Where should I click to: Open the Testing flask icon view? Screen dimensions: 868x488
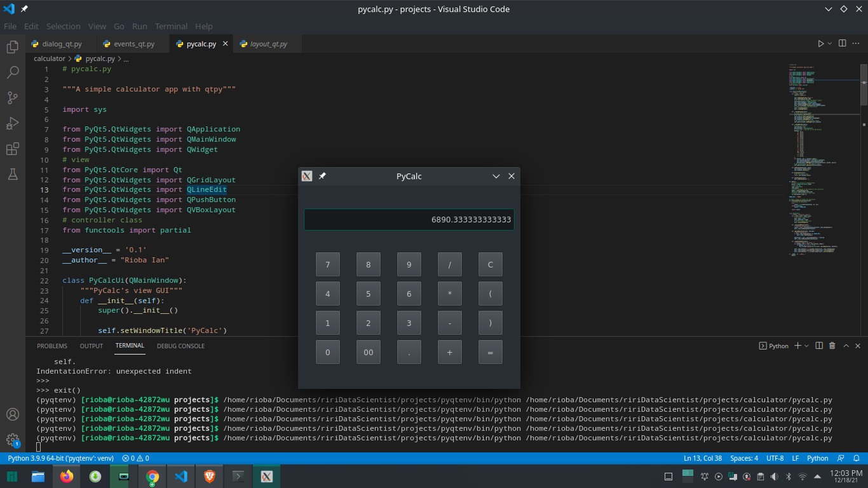coord(12,174)
